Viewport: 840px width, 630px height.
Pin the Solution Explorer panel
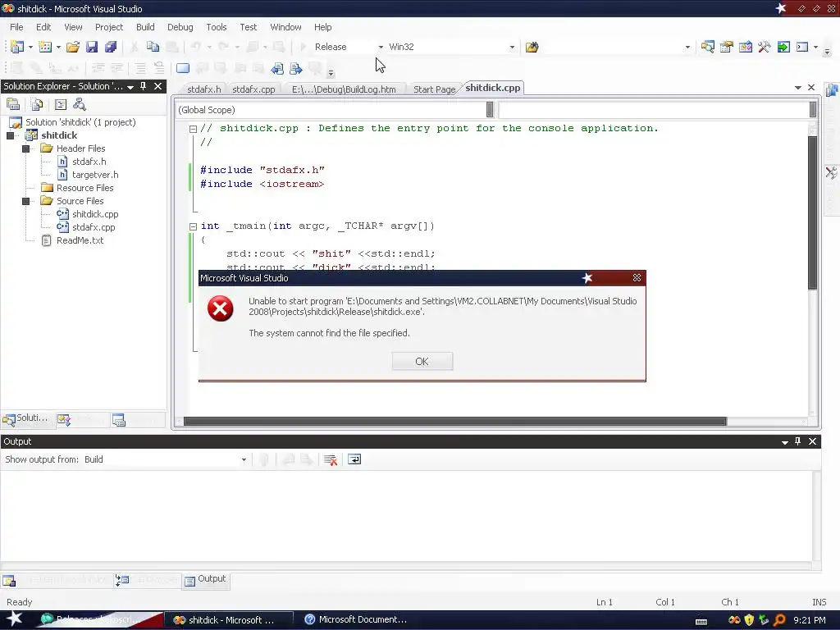pos(143,86)
